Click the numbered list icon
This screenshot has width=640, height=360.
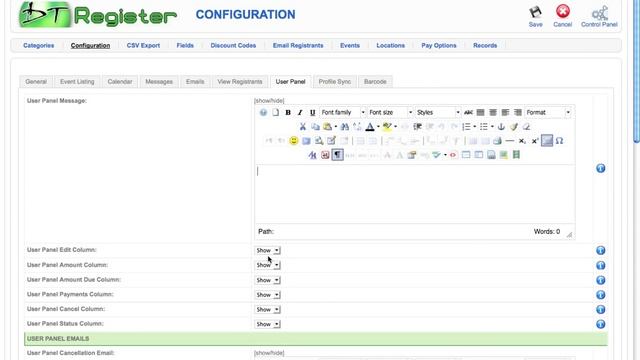466,127
